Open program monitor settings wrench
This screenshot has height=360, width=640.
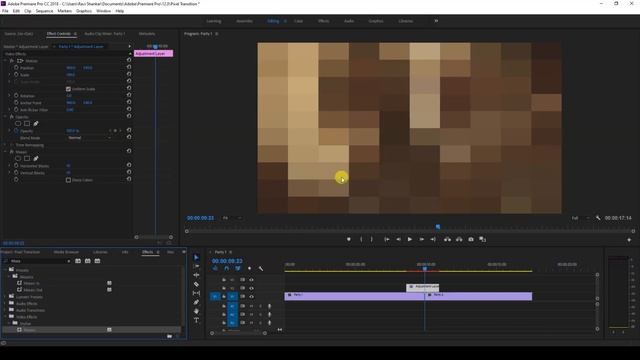pyautogui.click(x=598, y=218)
